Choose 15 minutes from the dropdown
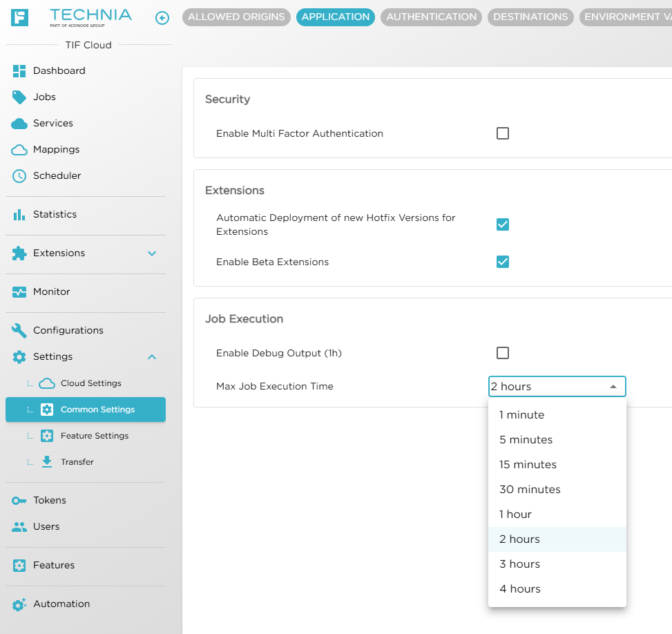Screen dimensions: 672x634 [557, 465]
